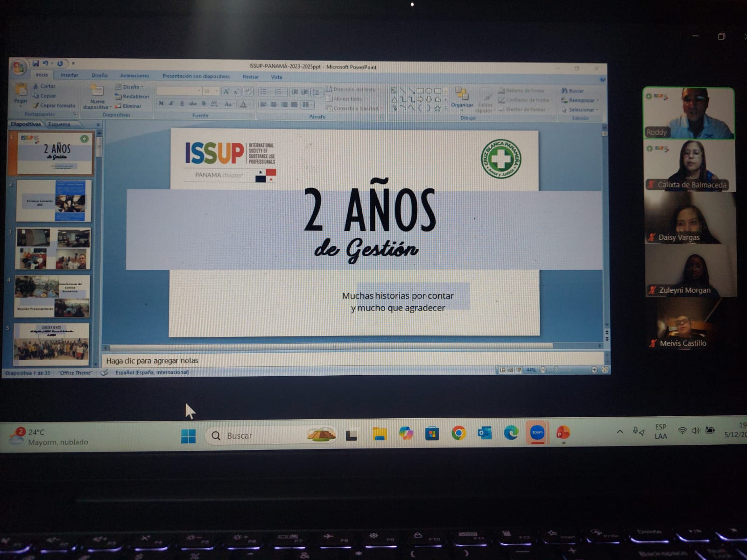Toggle bold (N) formatting

pos(161,104)
